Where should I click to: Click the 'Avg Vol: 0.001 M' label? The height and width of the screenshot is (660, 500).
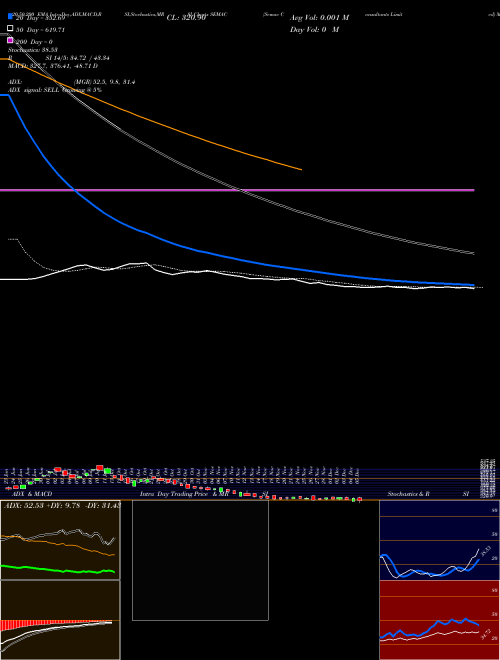coord(319,18)
